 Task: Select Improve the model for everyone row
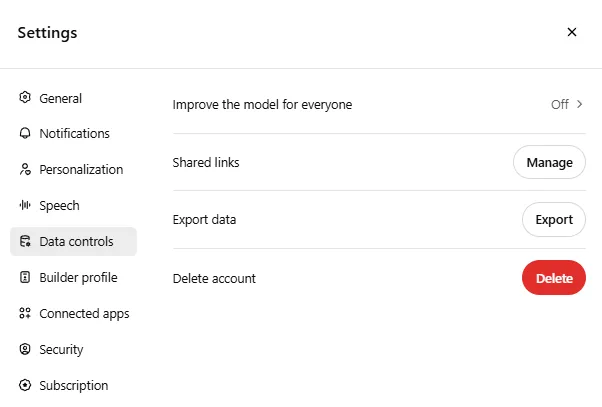[x=379, y=104]
